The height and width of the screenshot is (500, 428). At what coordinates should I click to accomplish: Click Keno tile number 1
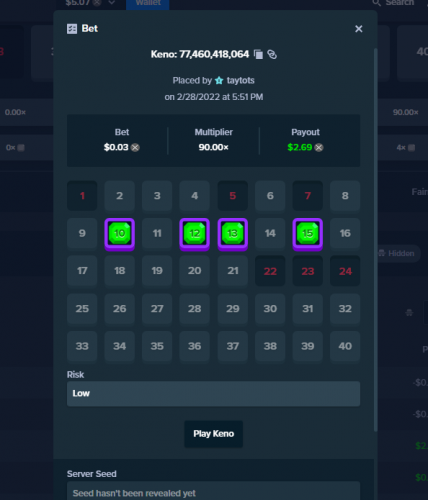tap(82, 196)
